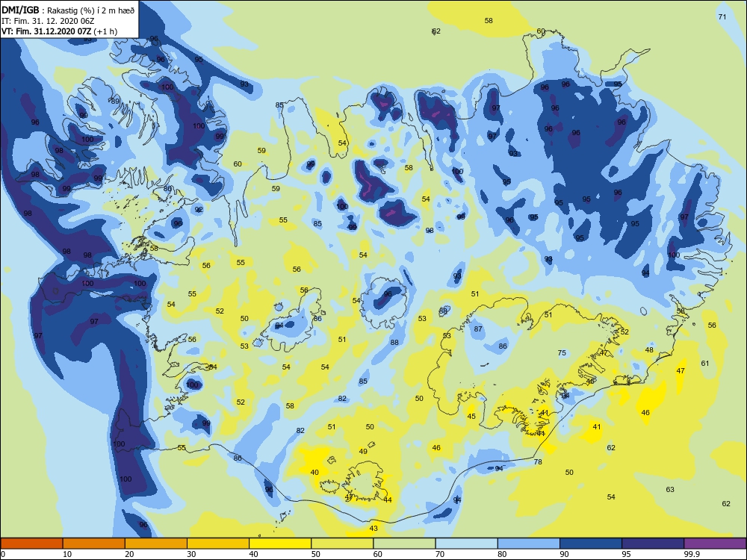Image resolution: width=747 pixels, height=560 pixels.
Task: Click the humidity value 87 on the map
Action: [x=478, y=329]
